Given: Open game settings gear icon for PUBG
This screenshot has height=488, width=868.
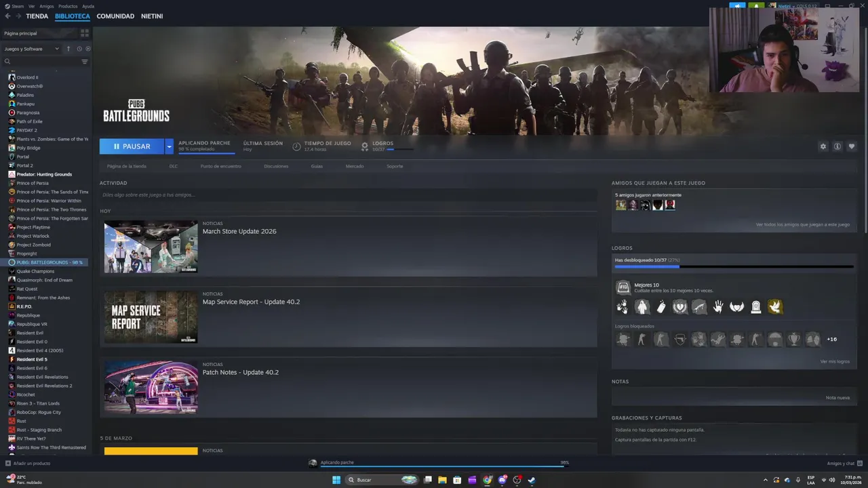Looking at the screenshot, I should click(x=823, y=146).
